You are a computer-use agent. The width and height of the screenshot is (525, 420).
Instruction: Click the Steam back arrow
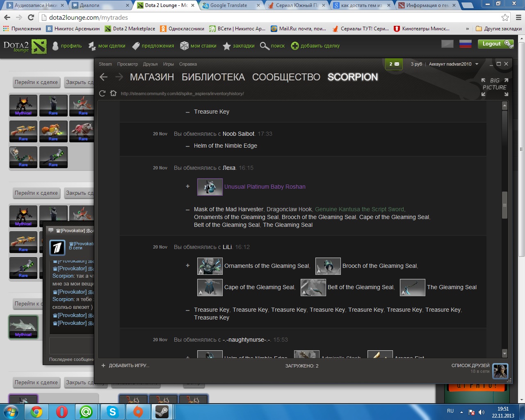104,77
